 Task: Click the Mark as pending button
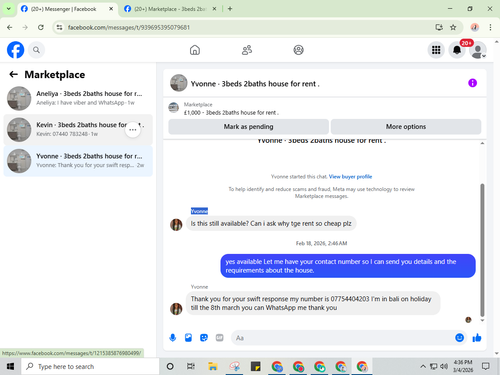coord(248,127)
